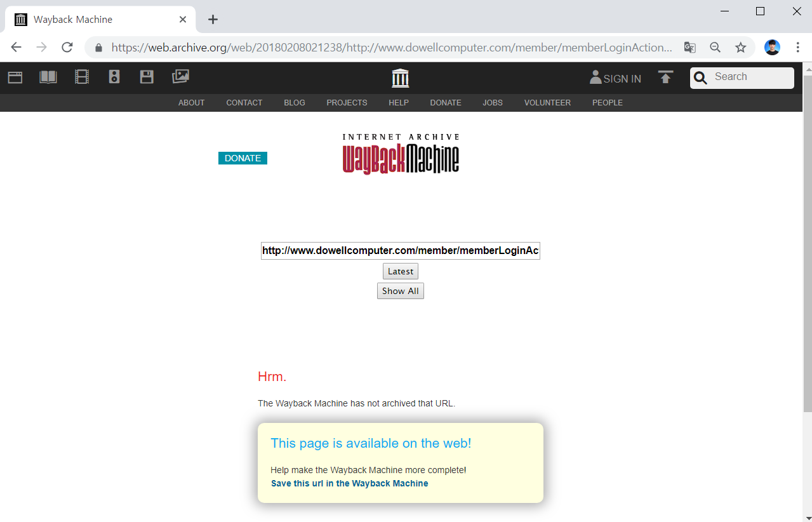
Task: Click the magnifier icon in Search box
Action: coord(701,78)
